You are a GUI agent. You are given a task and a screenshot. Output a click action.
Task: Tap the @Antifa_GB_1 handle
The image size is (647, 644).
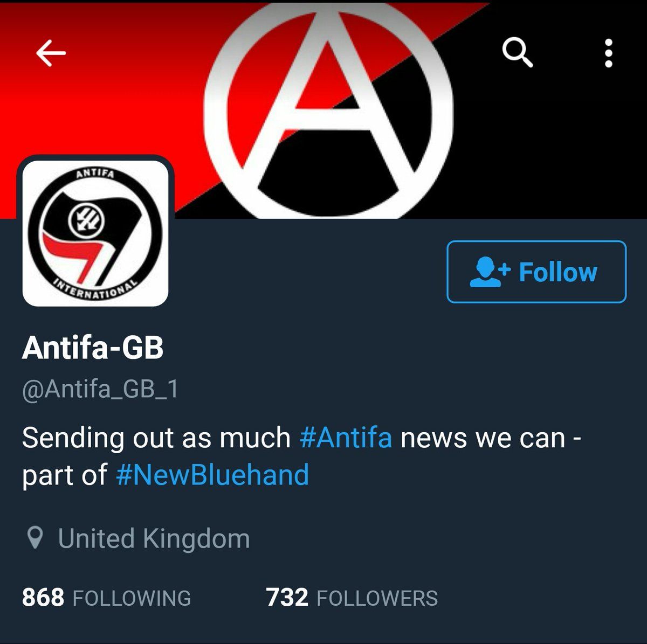click(x=100, y=389)
